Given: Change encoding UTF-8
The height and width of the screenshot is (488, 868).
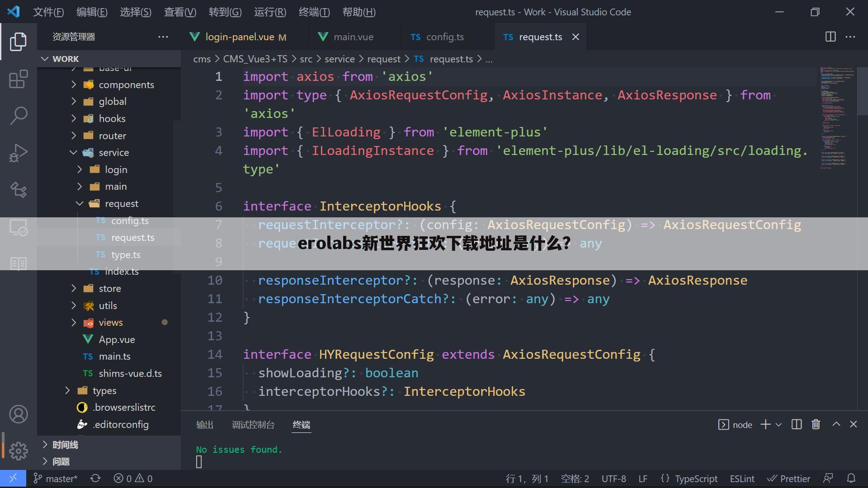Looking at the screenshot, I should coord(613,479).
